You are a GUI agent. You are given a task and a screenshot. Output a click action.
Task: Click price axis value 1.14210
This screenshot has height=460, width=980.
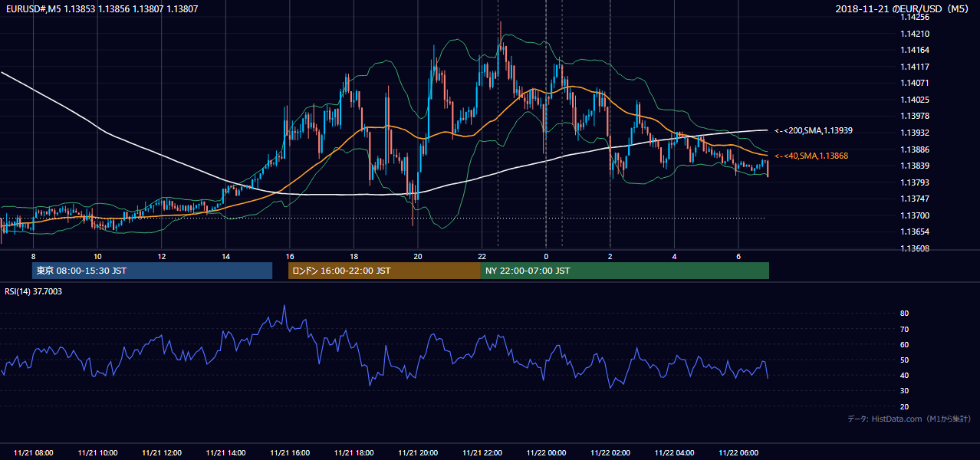point(915,34)
